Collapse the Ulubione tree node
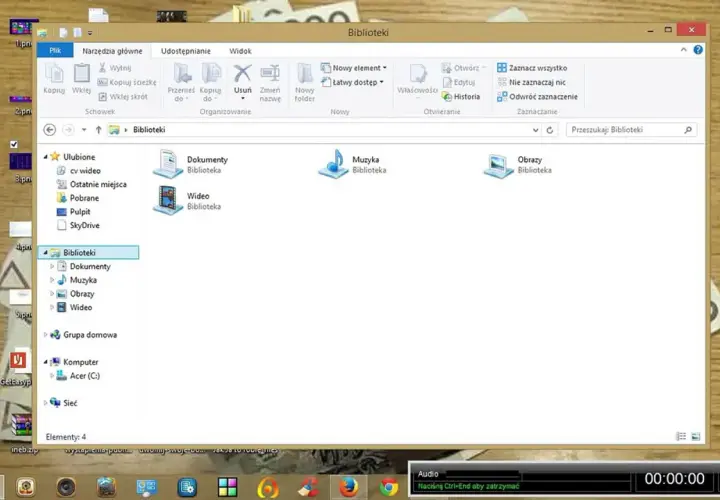The width and height of the screenshot is (720, 500). (x=45, y=157)
